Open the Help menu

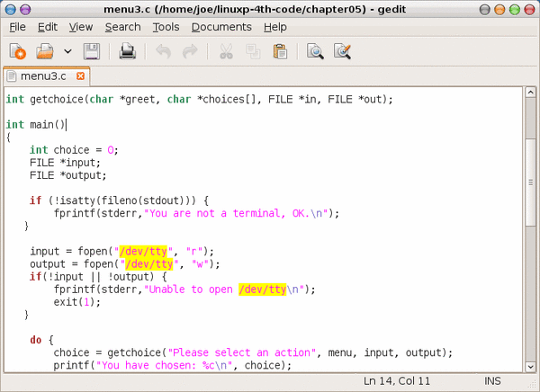click(x=275, y=27)
